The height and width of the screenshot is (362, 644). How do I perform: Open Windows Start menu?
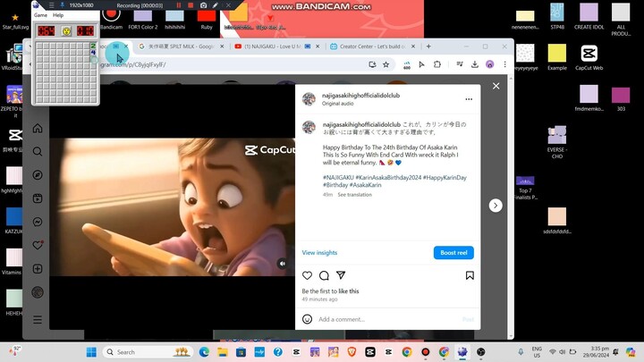[91, 352]
